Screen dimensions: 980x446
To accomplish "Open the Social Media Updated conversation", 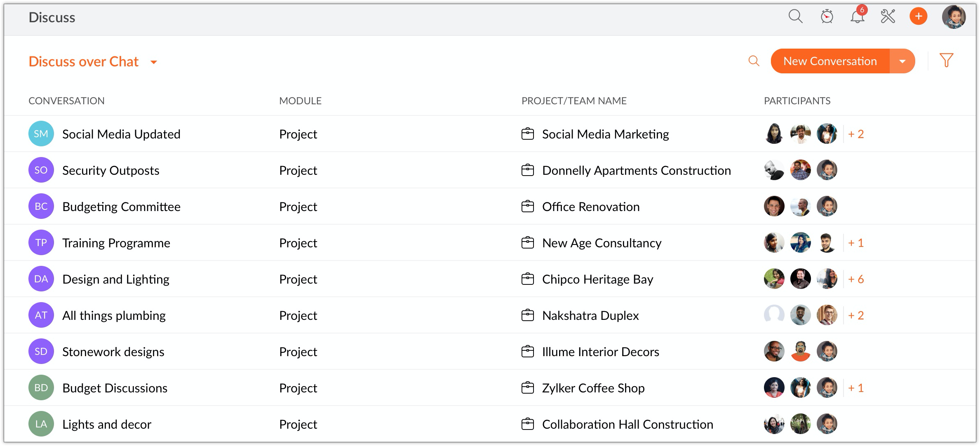I will coord(121,134).
